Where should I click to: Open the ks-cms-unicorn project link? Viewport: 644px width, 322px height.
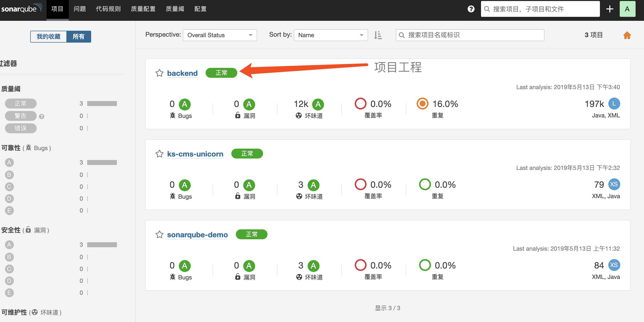[x=195, y=154]
